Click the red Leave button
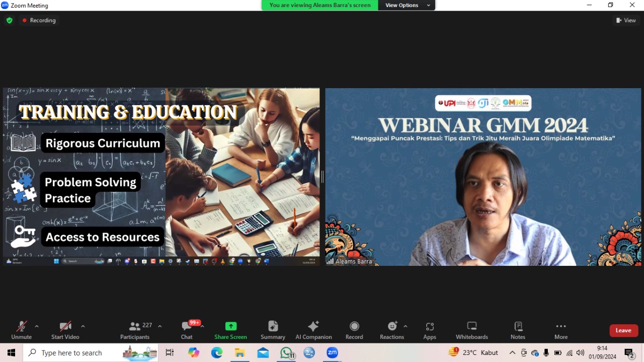644x362 pixels. pyautogui.click(x=623, y=330)
